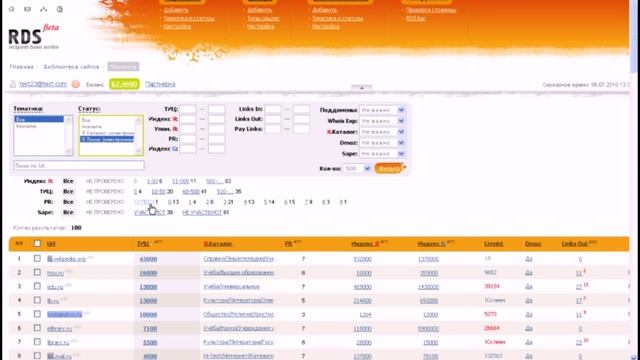Click the green balance amount badge

click(124, 84)
